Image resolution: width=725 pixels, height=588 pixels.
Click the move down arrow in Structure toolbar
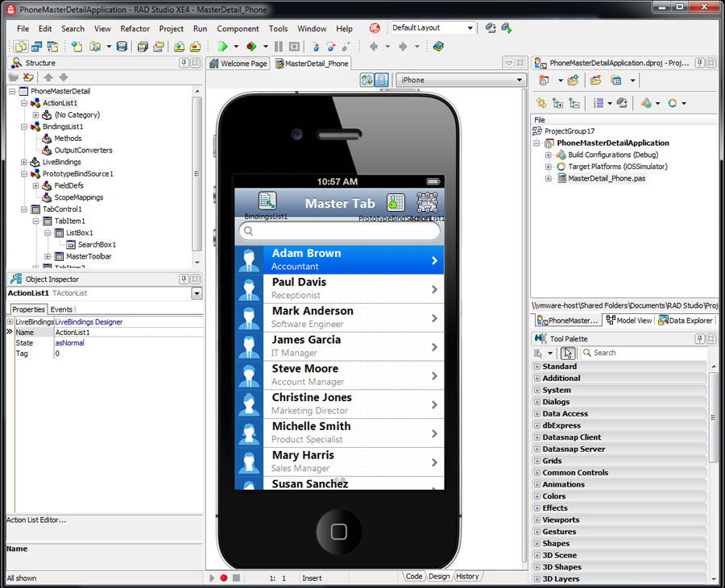[64, 77]
